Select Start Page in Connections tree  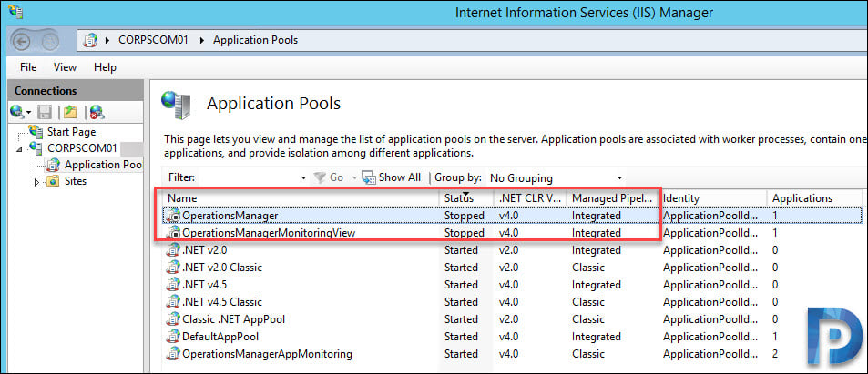pos(71,132)
